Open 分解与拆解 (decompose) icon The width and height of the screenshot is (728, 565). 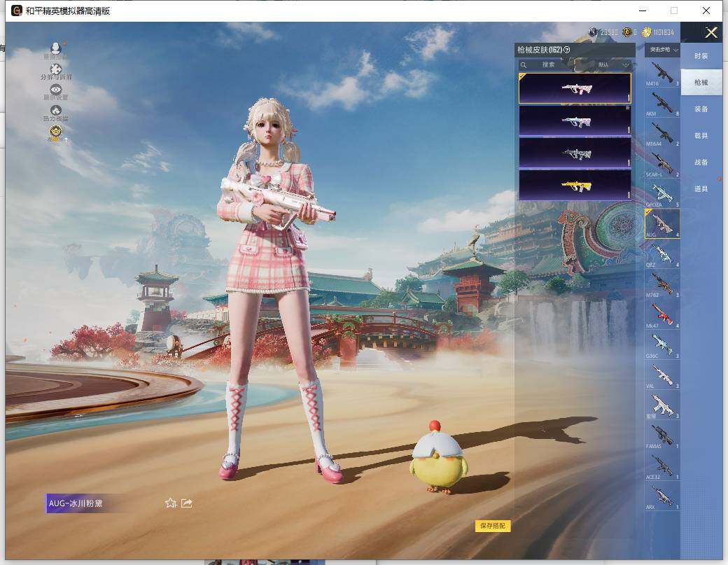[x=56, y=69]
